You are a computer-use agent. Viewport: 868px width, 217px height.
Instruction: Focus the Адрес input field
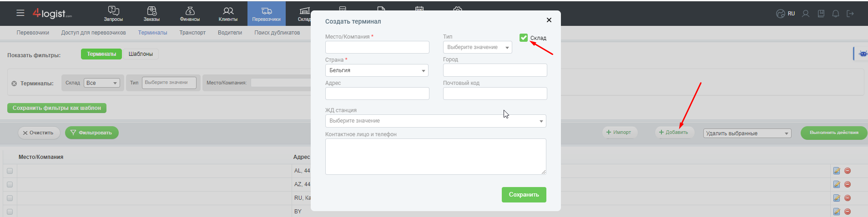tap(377, 94)
